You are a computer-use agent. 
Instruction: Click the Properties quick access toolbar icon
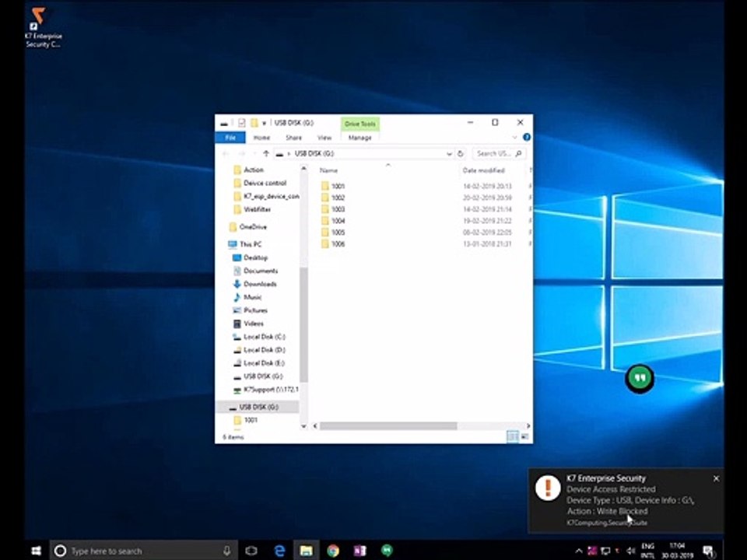click(241, 123)
